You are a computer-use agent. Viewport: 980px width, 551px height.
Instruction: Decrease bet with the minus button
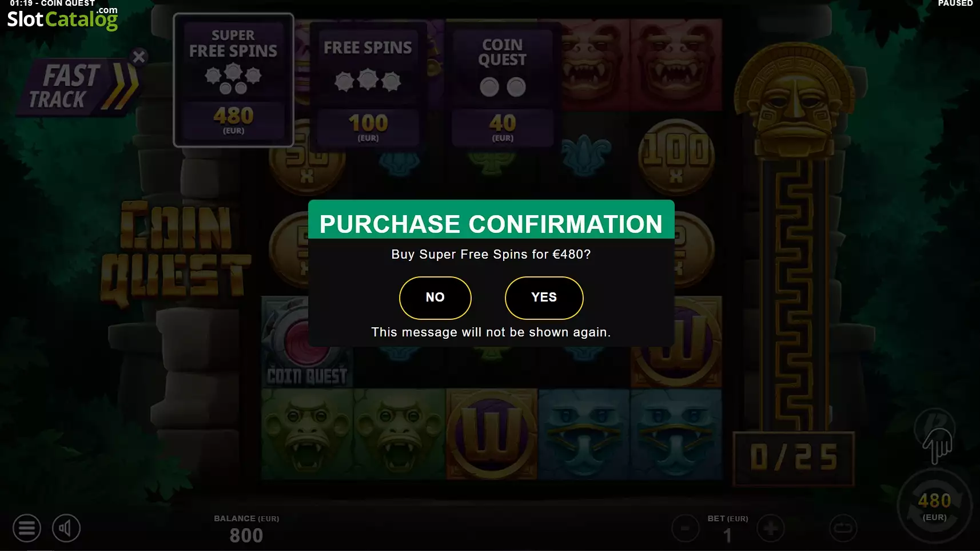point(685,528)
